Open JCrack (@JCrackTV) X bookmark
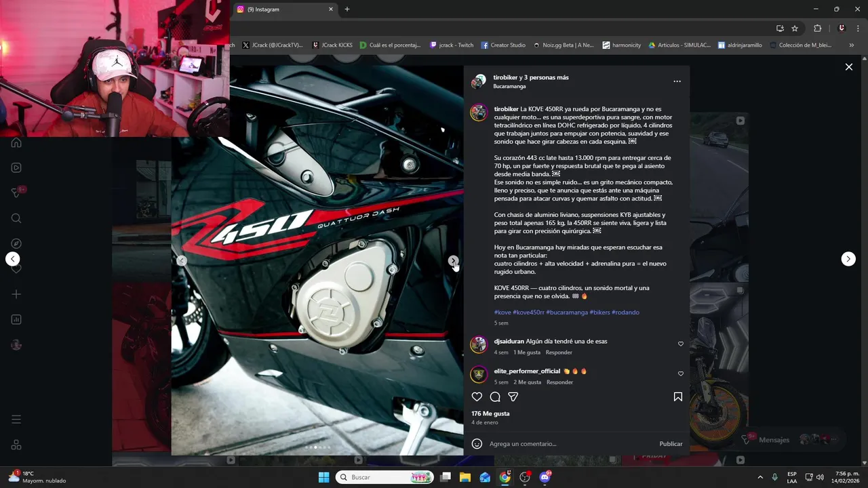Image resolution: width=868 pixels, height=488 pixels. (273, 45)
